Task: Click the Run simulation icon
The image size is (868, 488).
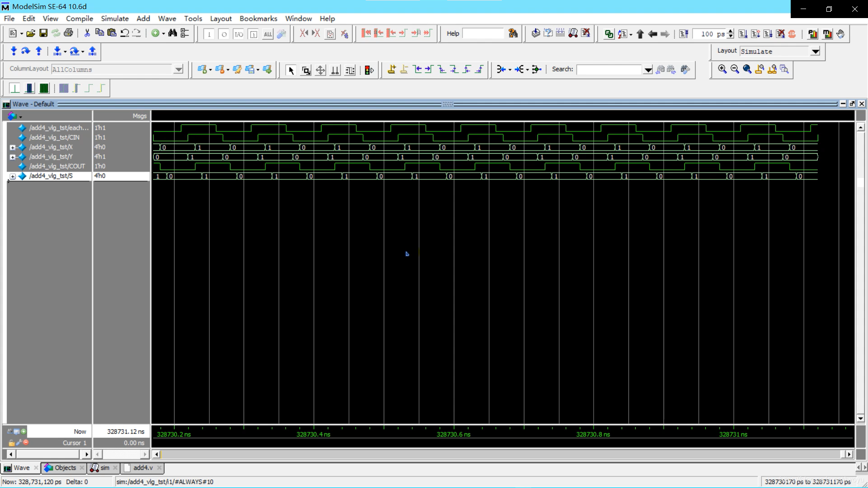Action: click(x=743, y=34)
